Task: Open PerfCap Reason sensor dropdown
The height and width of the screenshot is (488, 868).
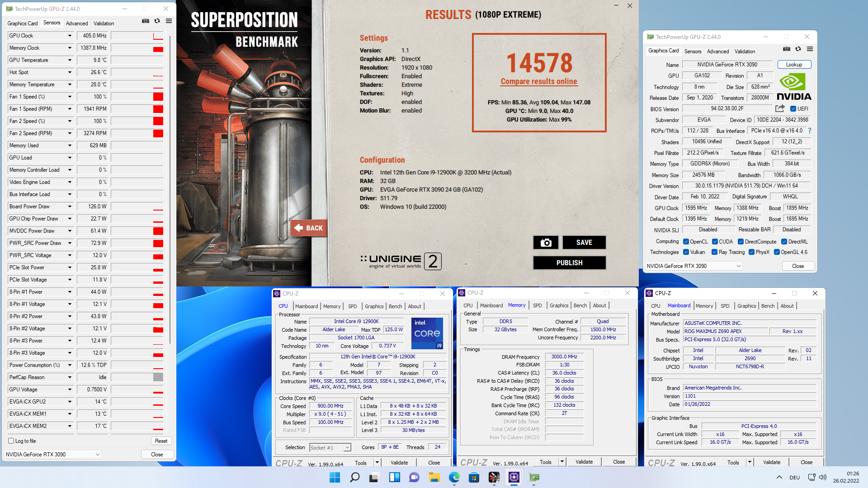Action: [70, 377]
